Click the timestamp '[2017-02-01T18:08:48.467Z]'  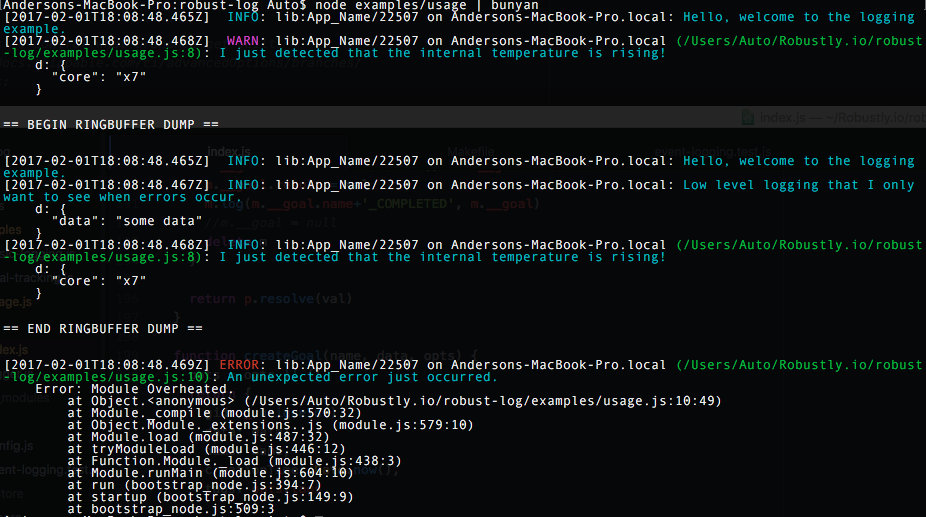[107, 185]
